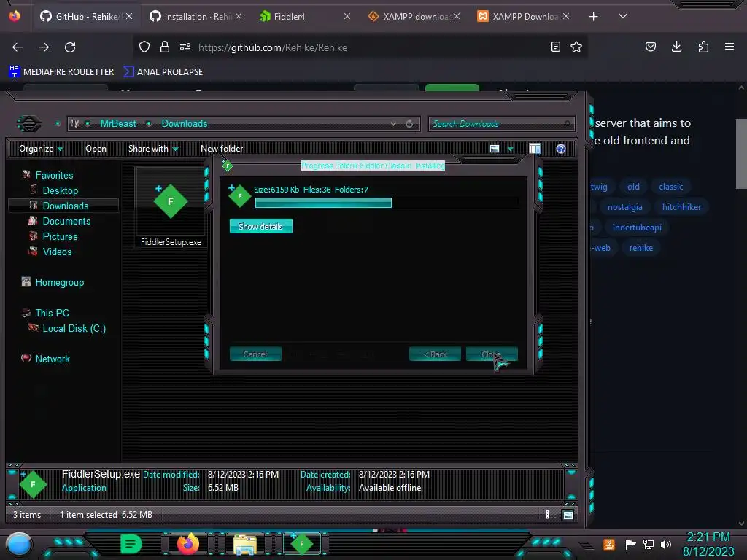This screenshot has width=747, height=560.
Task: Navigate to MrBeast in the breadcrumb
Action: 118,123
